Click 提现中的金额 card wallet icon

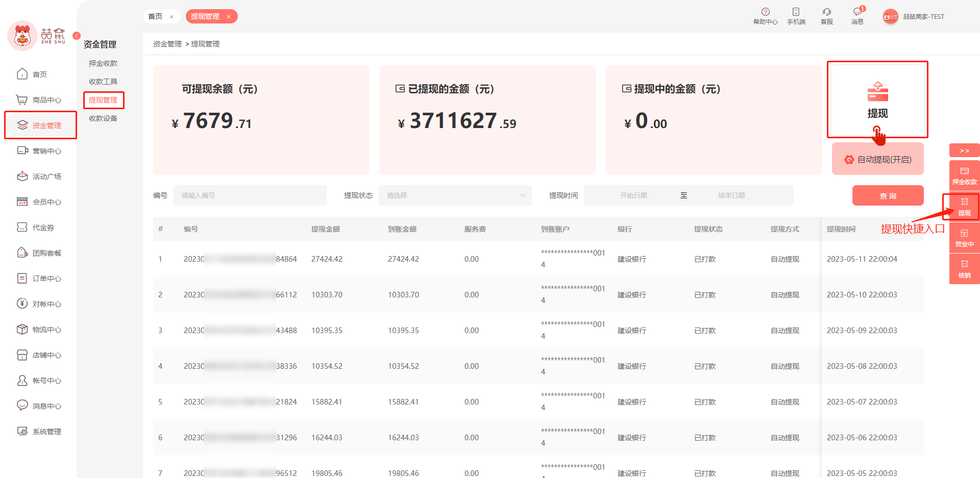point(626,89)
